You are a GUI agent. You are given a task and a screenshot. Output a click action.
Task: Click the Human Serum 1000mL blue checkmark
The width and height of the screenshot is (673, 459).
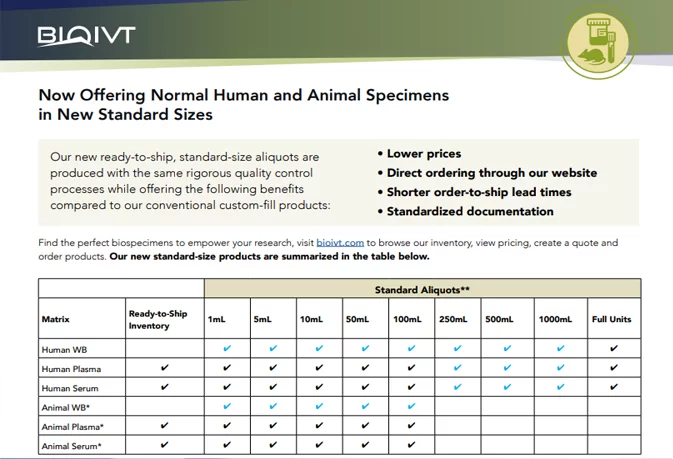click(x=560, y=387)
